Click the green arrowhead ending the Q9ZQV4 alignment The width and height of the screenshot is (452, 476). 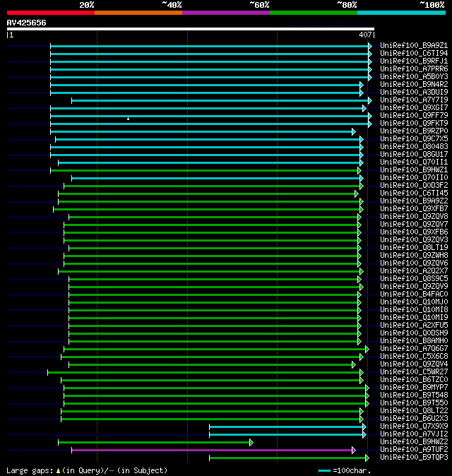point(354,364)
